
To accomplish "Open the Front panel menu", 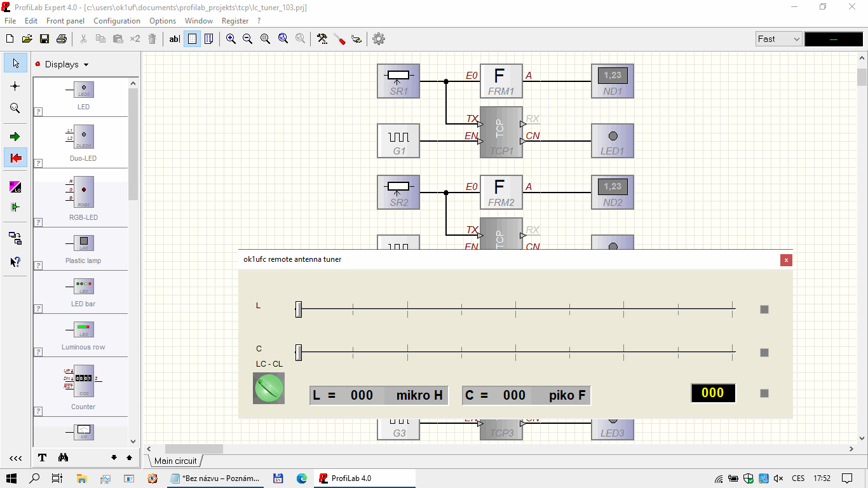I will click(x=65, y=21).
